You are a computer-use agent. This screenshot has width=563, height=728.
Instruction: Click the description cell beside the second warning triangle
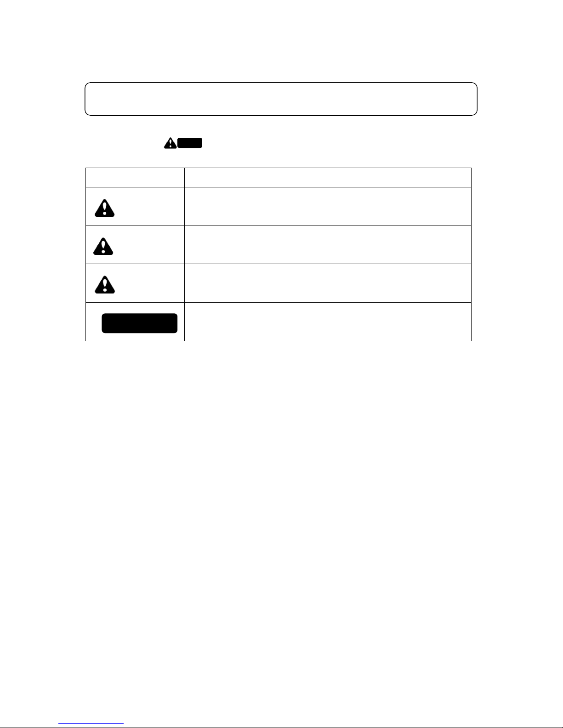pyautogui.click(x=328, y=245)
